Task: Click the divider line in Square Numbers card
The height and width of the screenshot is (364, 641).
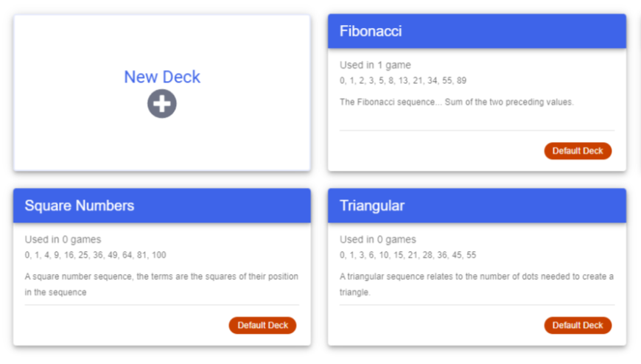Action: pyautogui.click(x=162, y=305)
